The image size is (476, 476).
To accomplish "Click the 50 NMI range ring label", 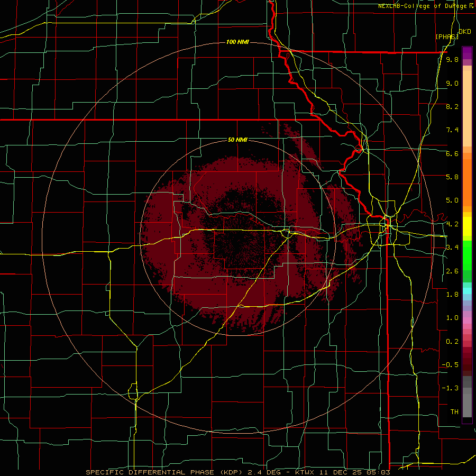I will [x=237, y=140].
